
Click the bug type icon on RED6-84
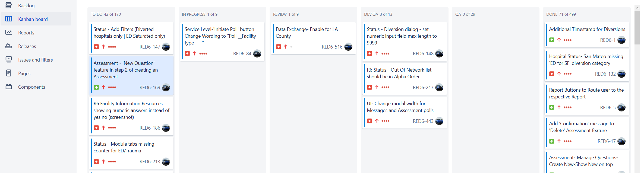[x=187, y=53]
